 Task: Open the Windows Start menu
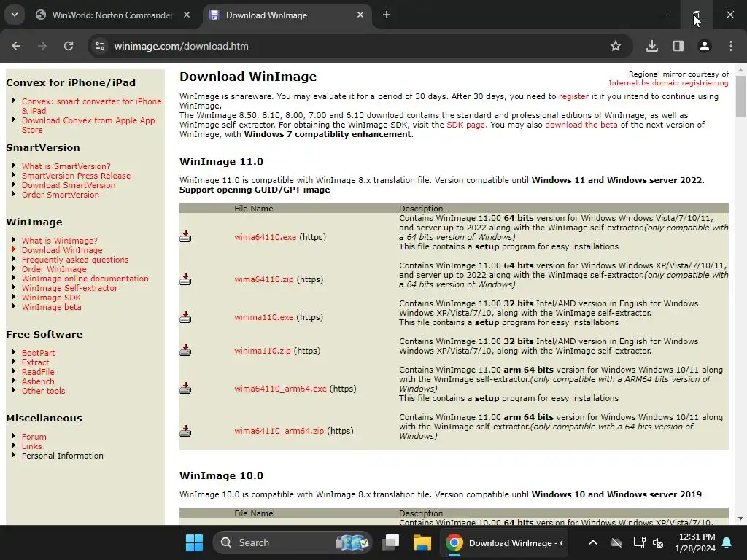(194, 542)
